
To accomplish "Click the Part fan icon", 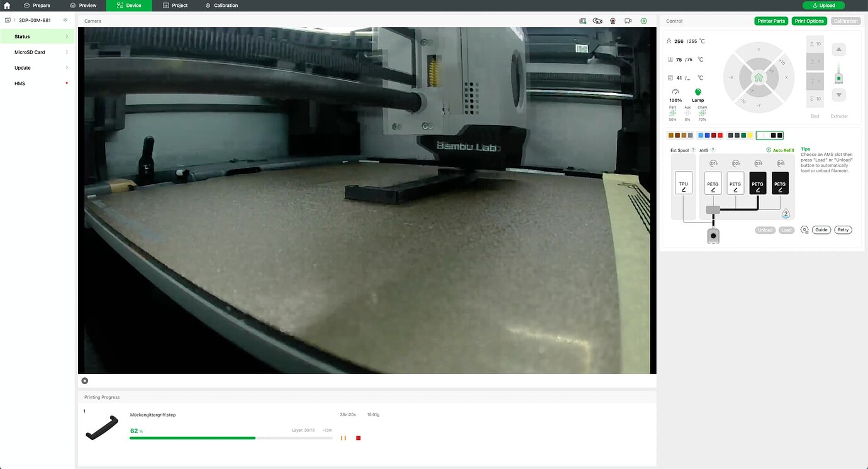I will pyautogui.click(x=672, y=114).
